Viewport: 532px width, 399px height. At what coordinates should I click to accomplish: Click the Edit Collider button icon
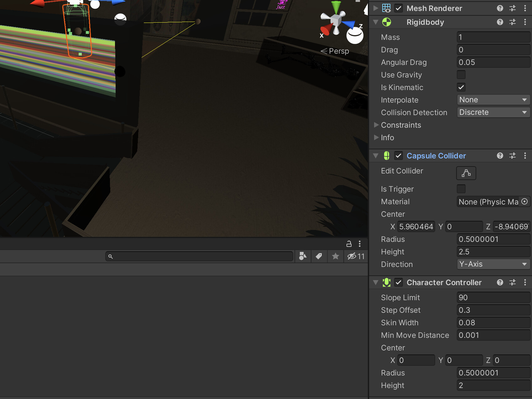point(466,173)
